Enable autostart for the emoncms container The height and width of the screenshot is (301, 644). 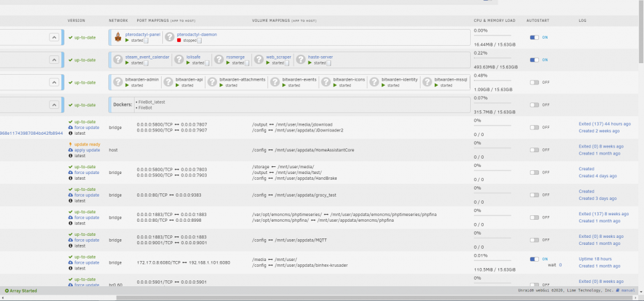535,217
